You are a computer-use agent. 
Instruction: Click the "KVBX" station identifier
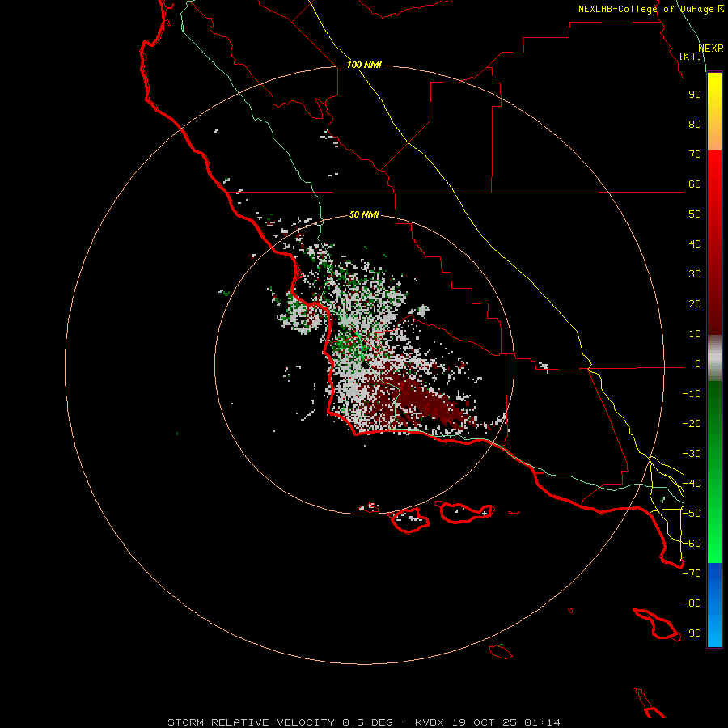[x=429, y=722]
